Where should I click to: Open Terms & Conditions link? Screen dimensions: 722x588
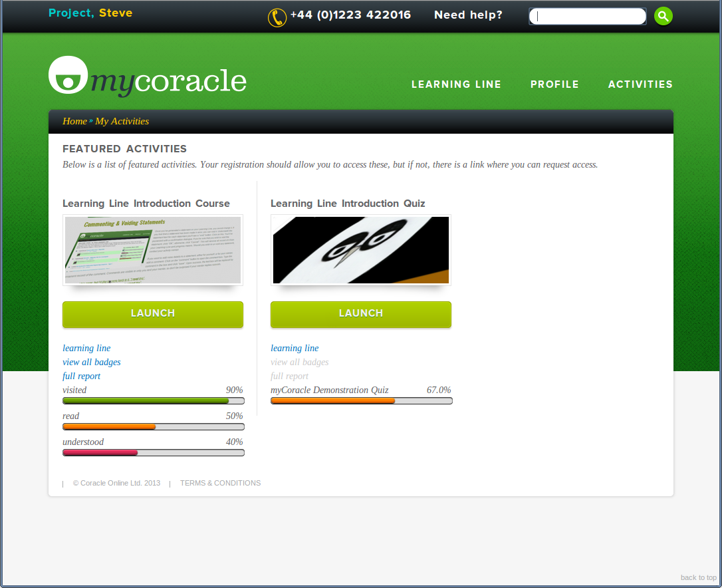(220, 483)
